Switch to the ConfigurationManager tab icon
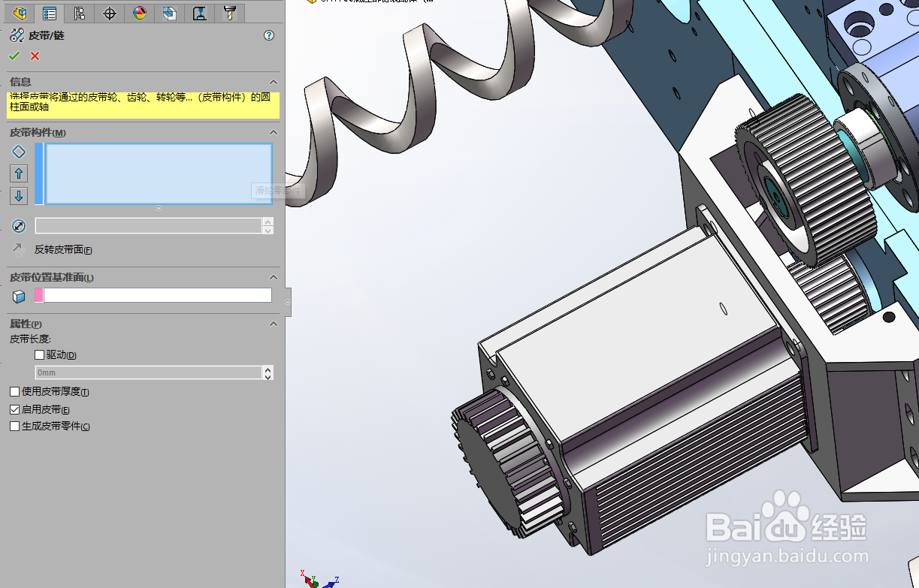This screenshot has height=588, width=919. (79, 13)
